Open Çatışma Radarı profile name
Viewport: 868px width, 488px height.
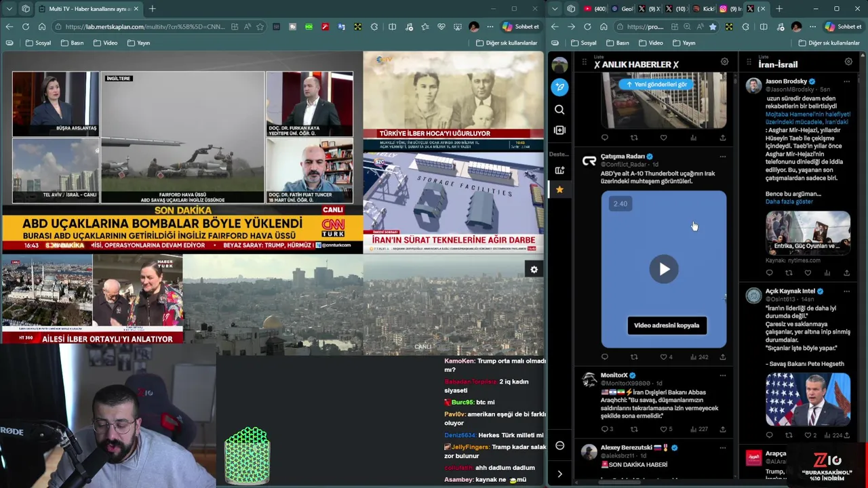pos(623,157)
